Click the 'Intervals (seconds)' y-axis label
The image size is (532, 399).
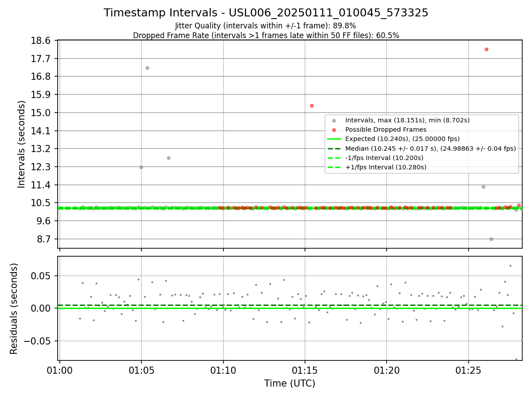pyautogui.click(x=22, y=144)
